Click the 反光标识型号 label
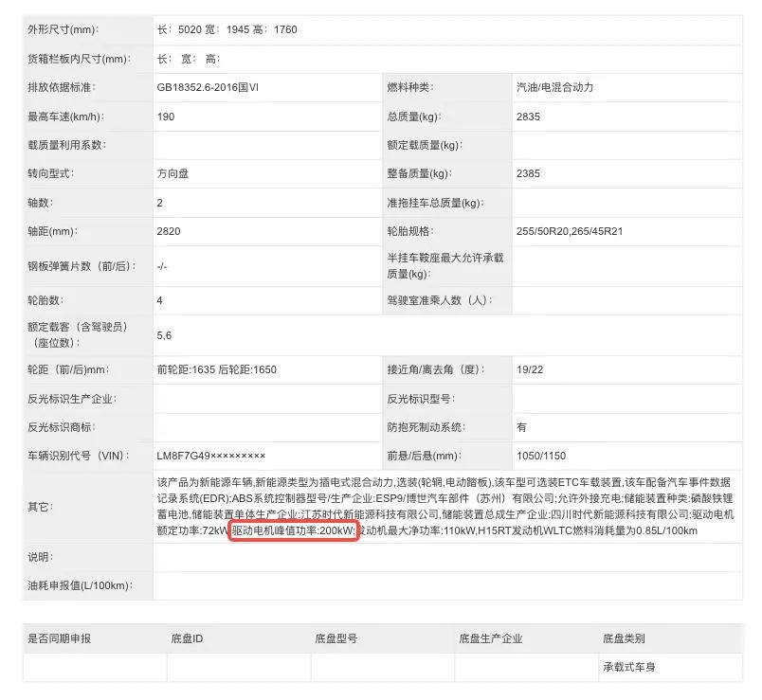 (x=421, y=399)
